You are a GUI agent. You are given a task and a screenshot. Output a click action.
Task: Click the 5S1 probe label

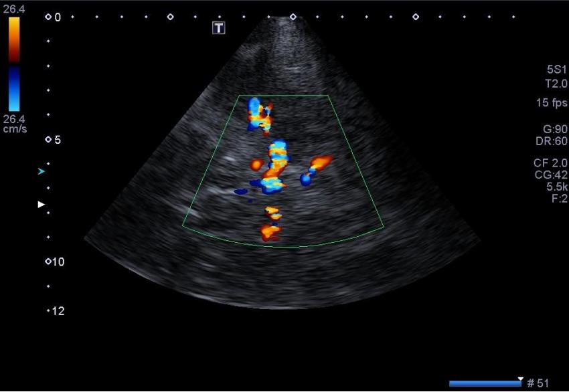pos(556,70)
